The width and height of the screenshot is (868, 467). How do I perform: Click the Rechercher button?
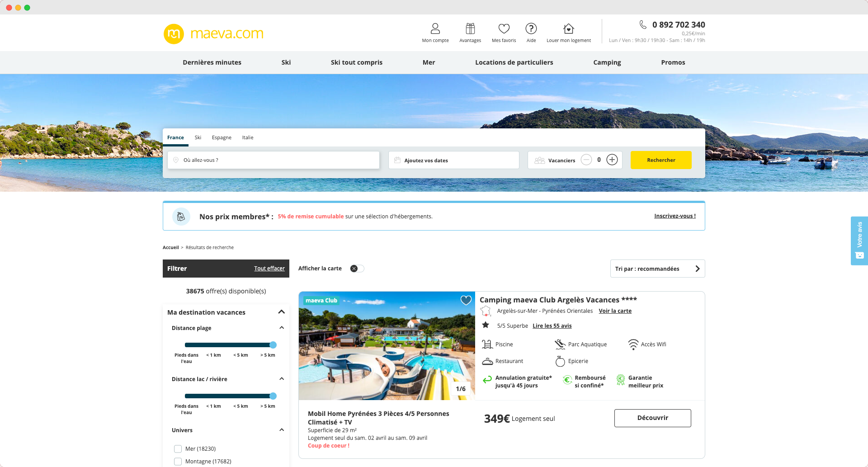pos(661,160)
